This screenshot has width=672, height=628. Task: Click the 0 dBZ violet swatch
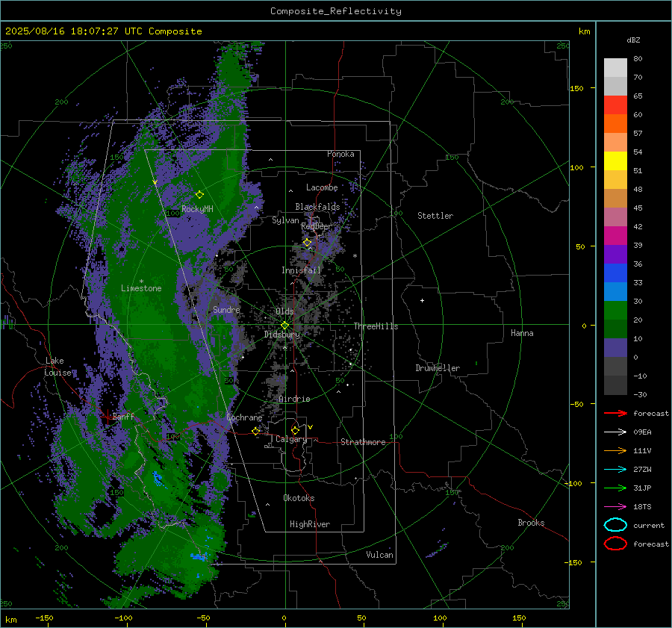point(615,347)
